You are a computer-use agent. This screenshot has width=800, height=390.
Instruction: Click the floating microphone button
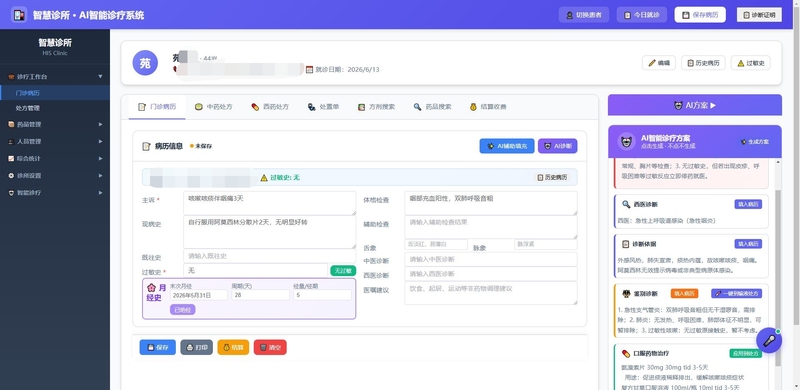(x=769, y=340)
